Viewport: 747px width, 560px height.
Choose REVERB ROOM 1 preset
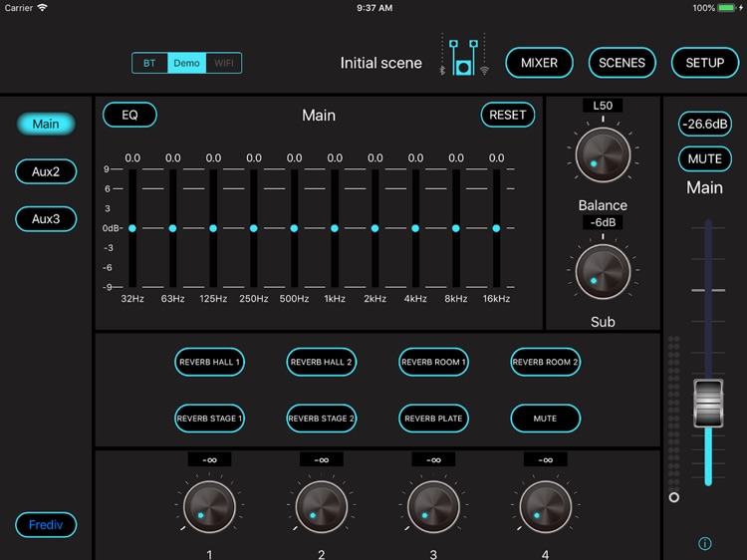coord(433,362)
